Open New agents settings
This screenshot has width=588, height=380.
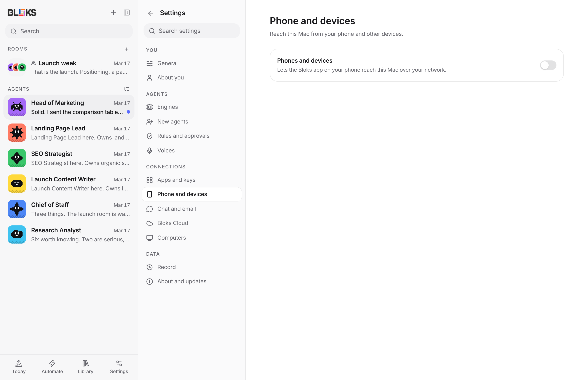point(192,122)
